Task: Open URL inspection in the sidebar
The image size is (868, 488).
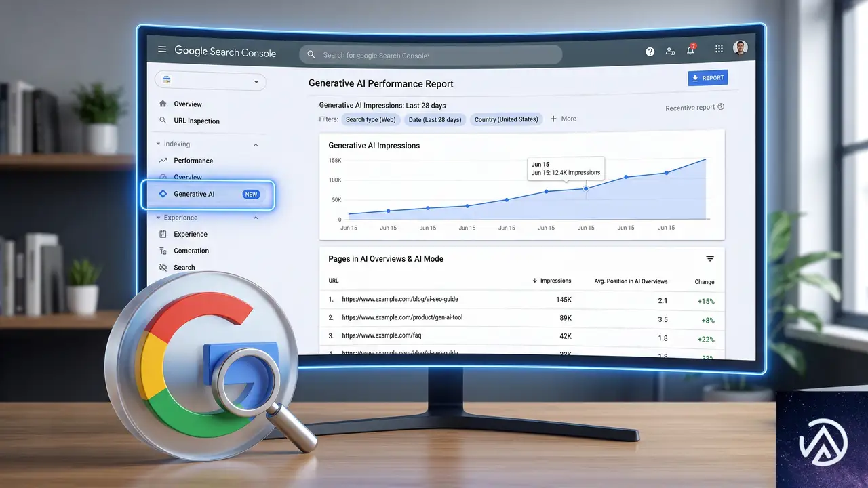Action: point(196,121)
